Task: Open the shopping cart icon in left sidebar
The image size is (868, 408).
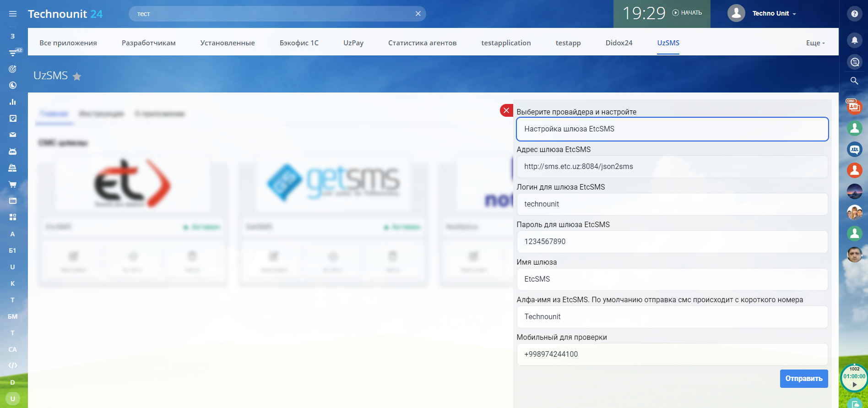Action: point(13,185)
